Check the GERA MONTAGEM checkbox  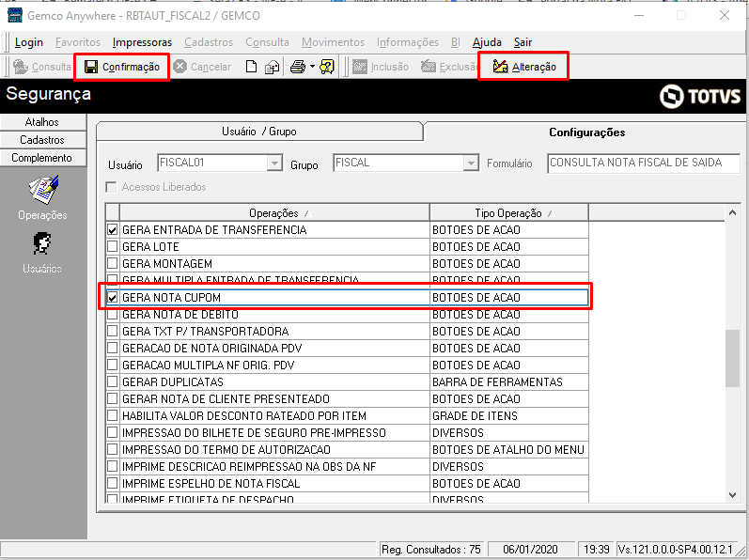point(112,263)
